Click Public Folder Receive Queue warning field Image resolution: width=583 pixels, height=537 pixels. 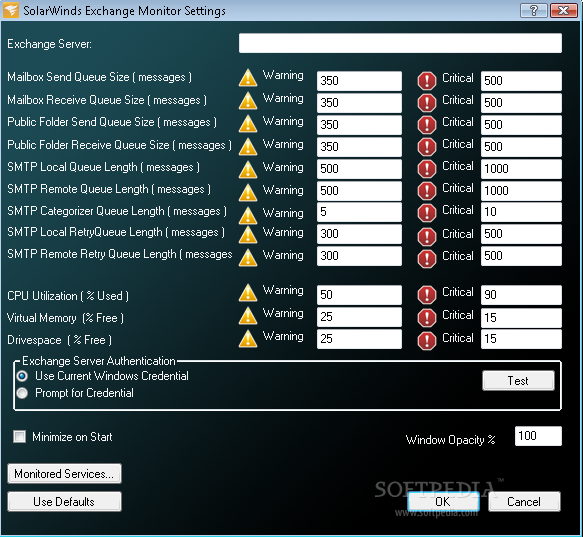pos(359,147)
